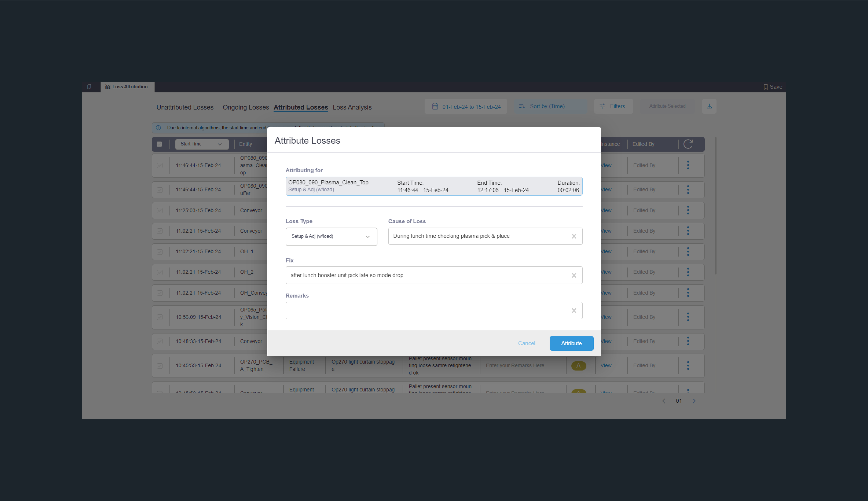Switch to Unattributed Losses tab

pyautogui.click(x=185, y=107)
